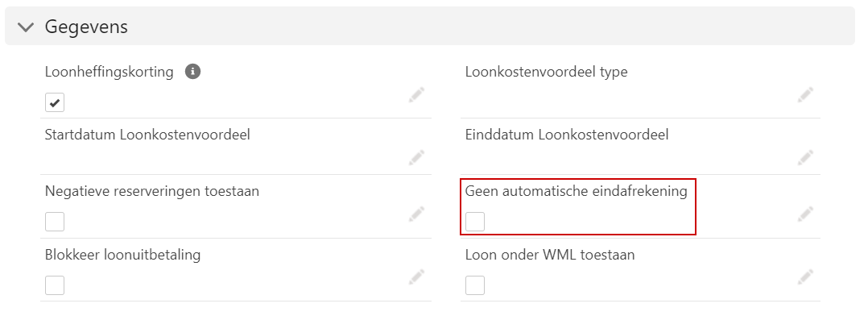
Task: Edit Loonheffingskorting with its pencil icon
Action: pos(417,95)
